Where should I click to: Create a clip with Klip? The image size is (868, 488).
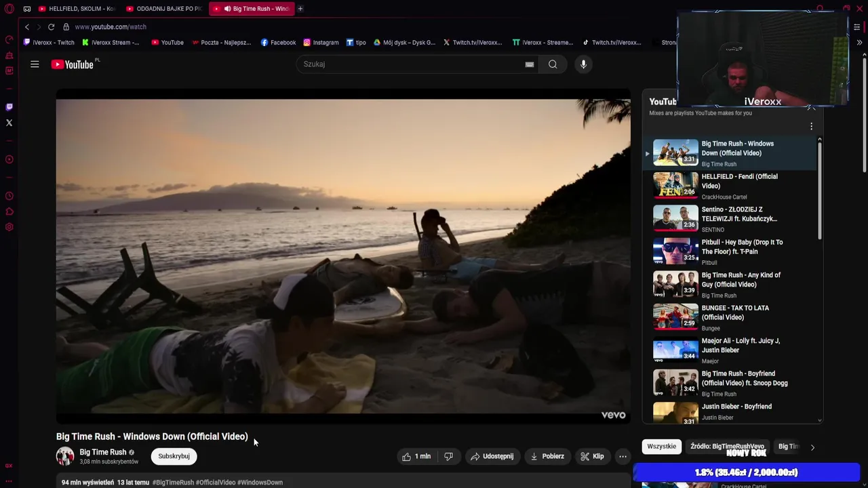coord(592,456)
